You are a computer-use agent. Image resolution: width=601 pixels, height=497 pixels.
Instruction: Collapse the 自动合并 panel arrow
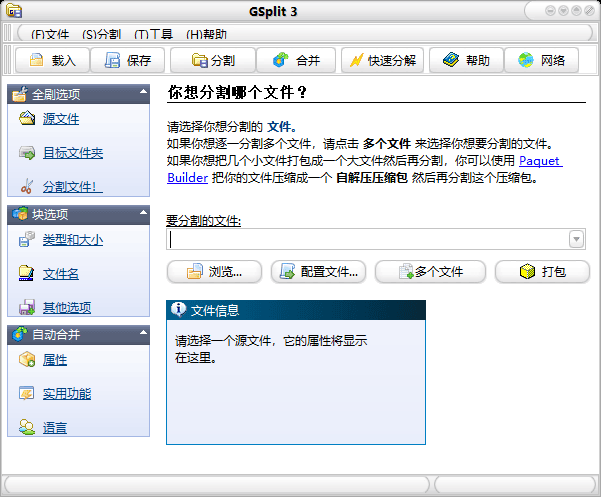(143, 332)
